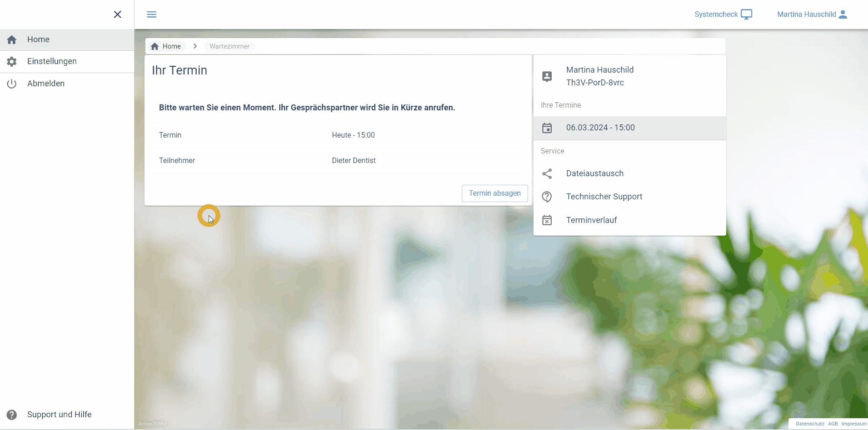Image resolution: width=868 pixels, height=430 pixels.
Task: Close the sidebar with X icon
Action: [x=117, y=15]
